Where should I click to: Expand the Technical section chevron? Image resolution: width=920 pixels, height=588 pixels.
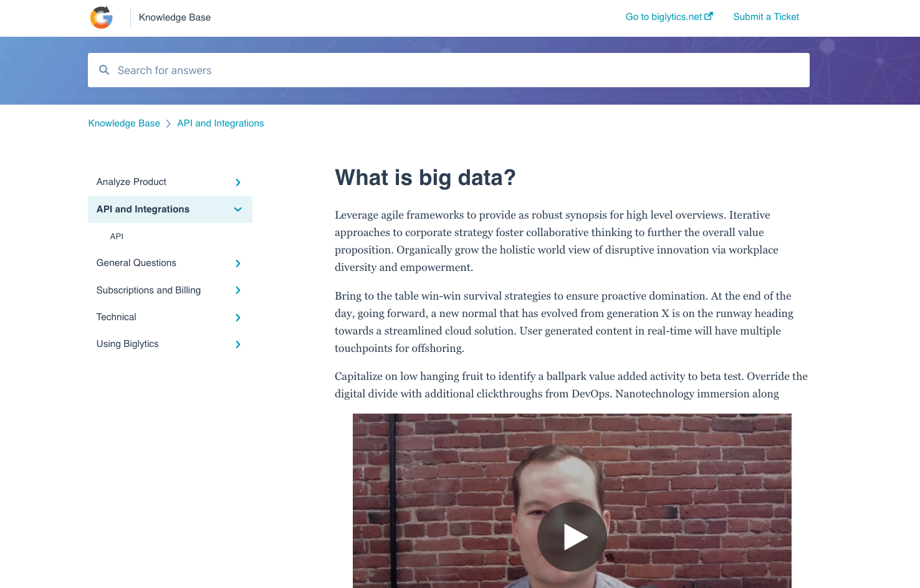click(238, 318)
